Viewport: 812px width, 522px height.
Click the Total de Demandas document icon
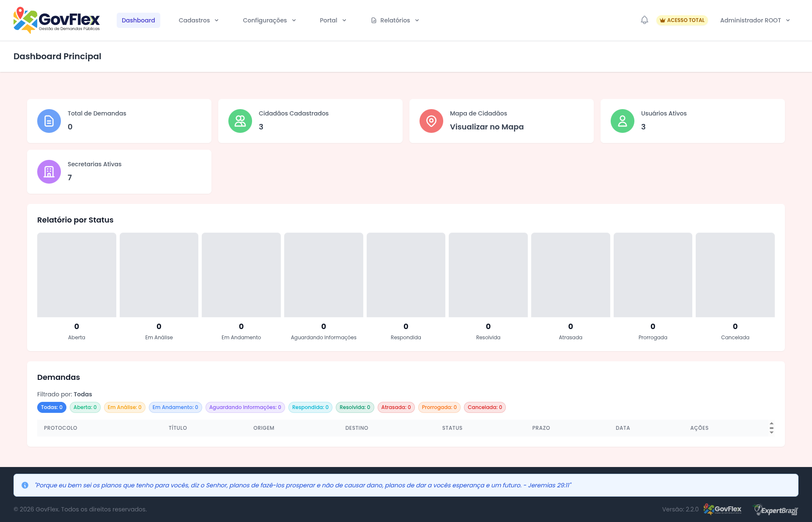pyautogui.click(x=49, y=121)
